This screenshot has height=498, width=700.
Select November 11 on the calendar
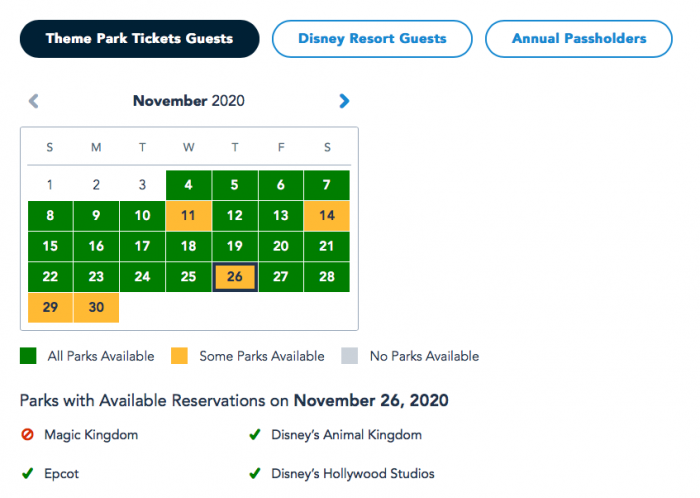[188, 216]
